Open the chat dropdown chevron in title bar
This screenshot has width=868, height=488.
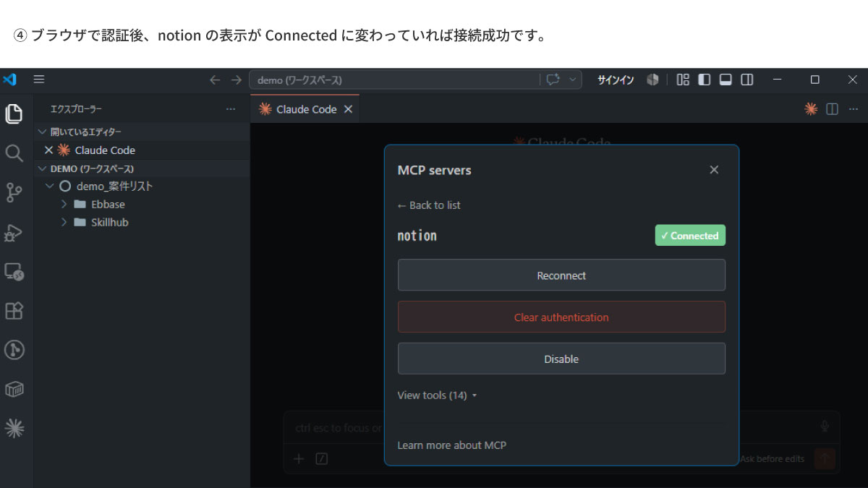(572, 80)
